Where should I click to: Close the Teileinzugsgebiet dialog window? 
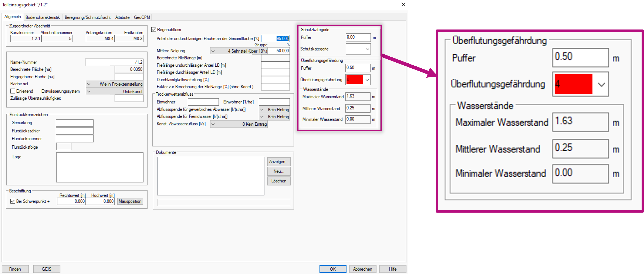403,5
